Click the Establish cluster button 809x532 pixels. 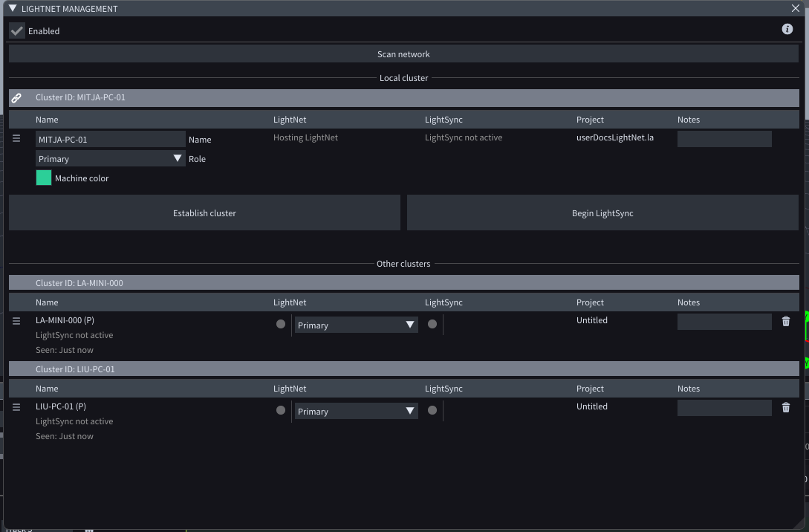coord(204,213)
